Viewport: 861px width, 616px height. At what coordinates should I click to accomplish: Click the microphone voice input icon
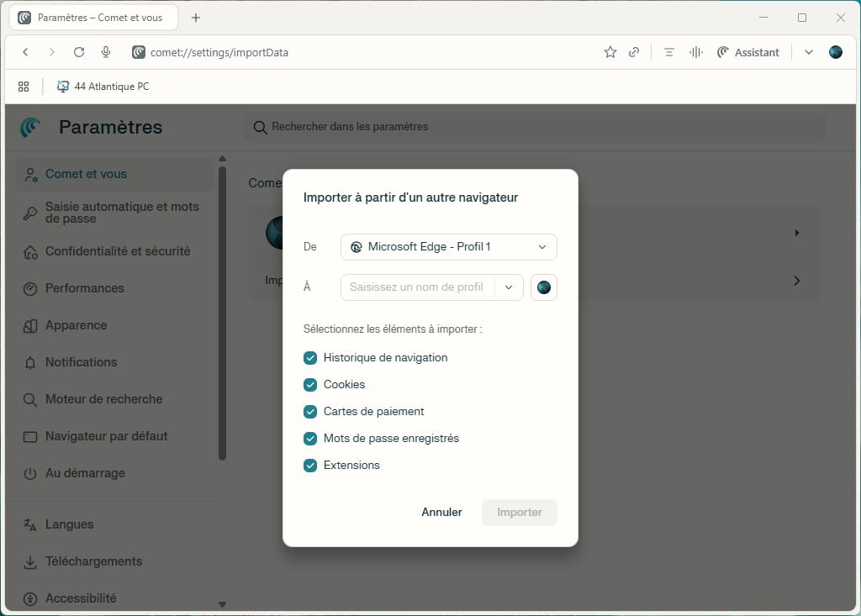106,52
